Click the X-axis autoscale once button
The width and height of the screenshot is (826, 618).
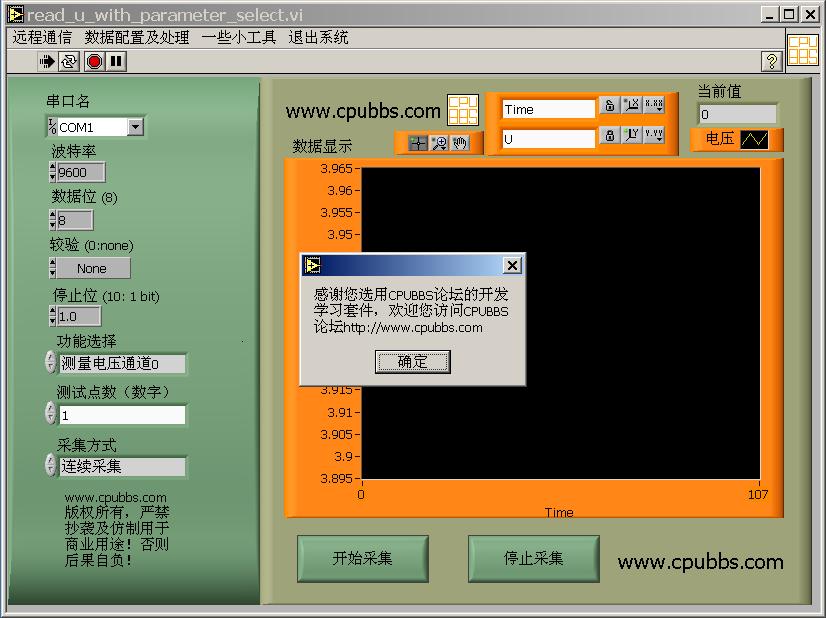(632, 105)
